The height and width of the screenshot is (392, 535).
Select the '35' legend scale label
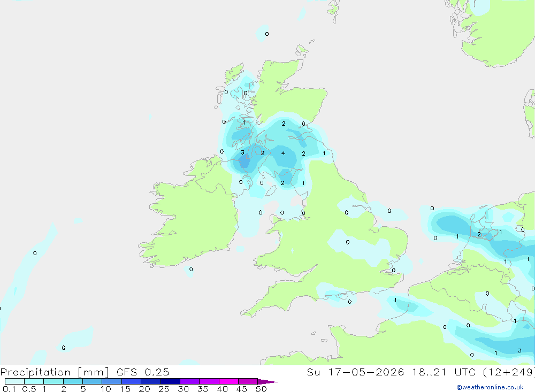(x=203, y=389)
